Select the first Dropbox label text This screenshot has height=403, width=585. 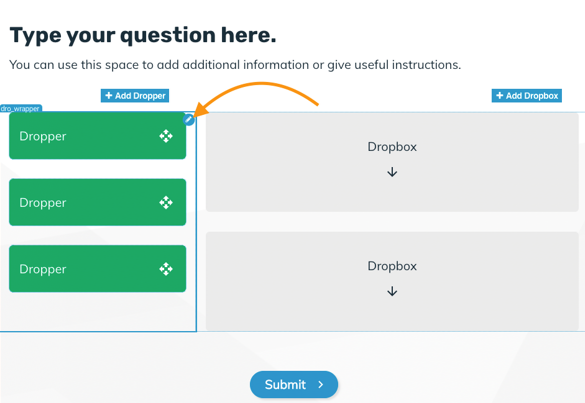point(392,147)
